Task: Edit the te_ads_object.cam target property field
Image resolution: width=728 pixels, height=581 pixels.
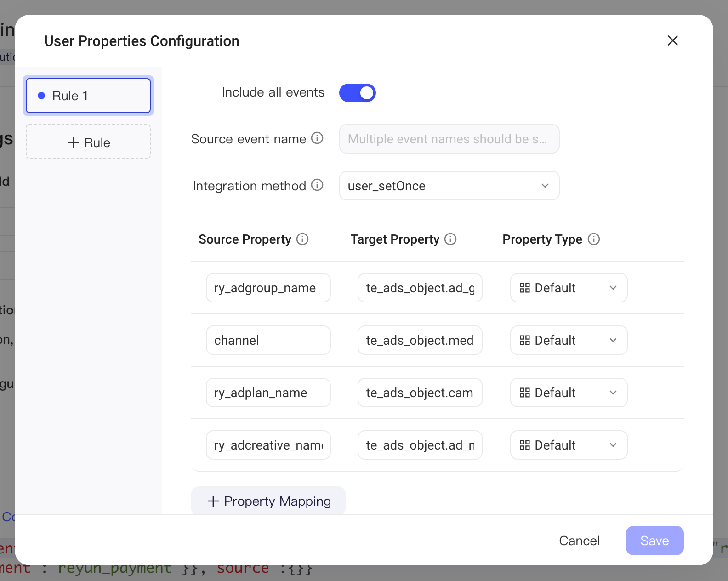Action: [420, 393]
